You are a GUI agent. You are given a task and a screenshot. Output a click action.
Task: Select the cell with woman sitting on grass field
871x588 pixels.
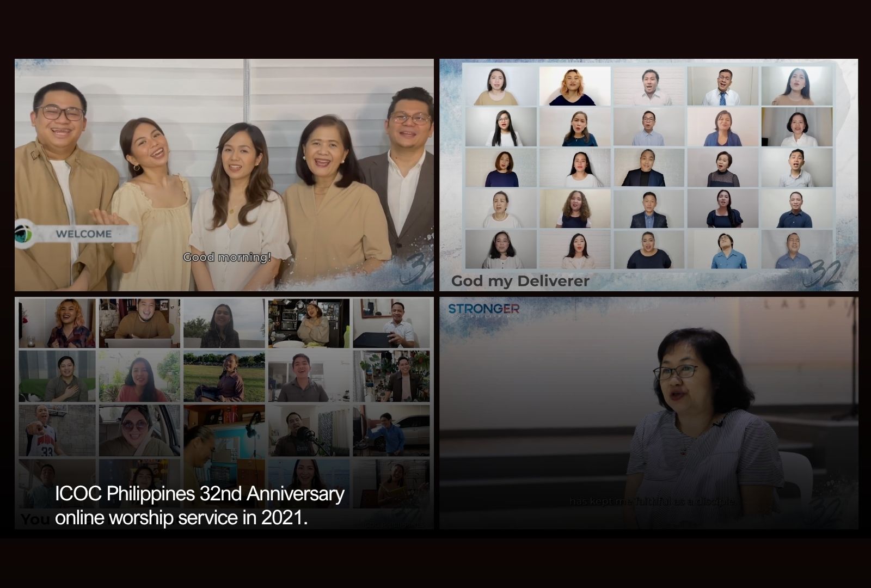(224, 377)
